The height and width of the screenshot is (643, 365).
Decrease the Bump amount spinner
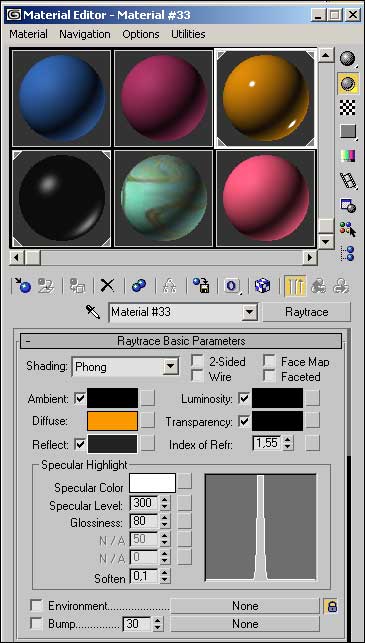(x=157, y=629)
